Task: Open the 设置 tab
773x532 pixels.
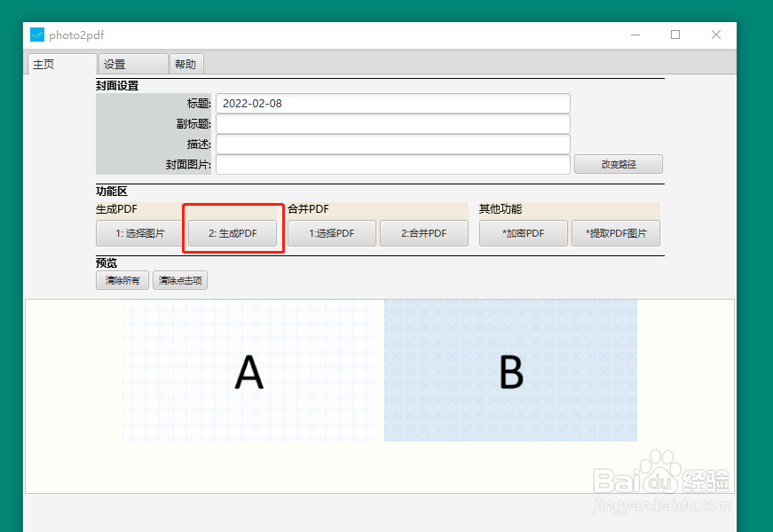Action: pos(133,64)
